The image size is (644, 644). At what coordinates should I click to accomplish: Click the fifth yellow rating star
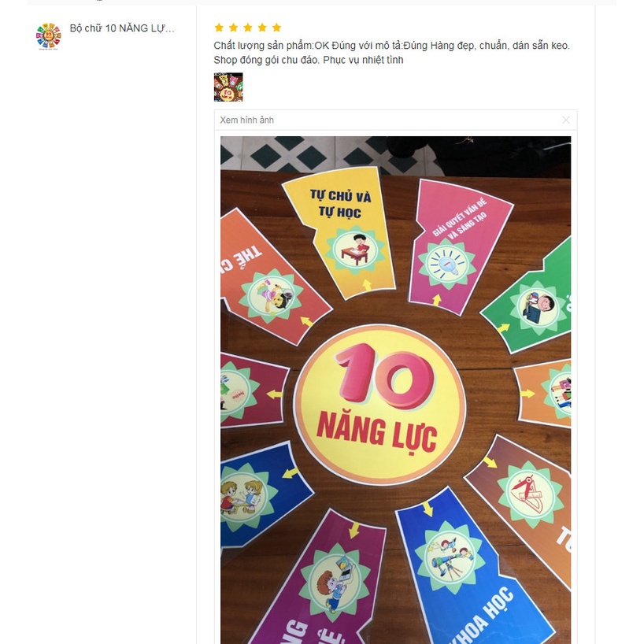[x=276, y=28]
